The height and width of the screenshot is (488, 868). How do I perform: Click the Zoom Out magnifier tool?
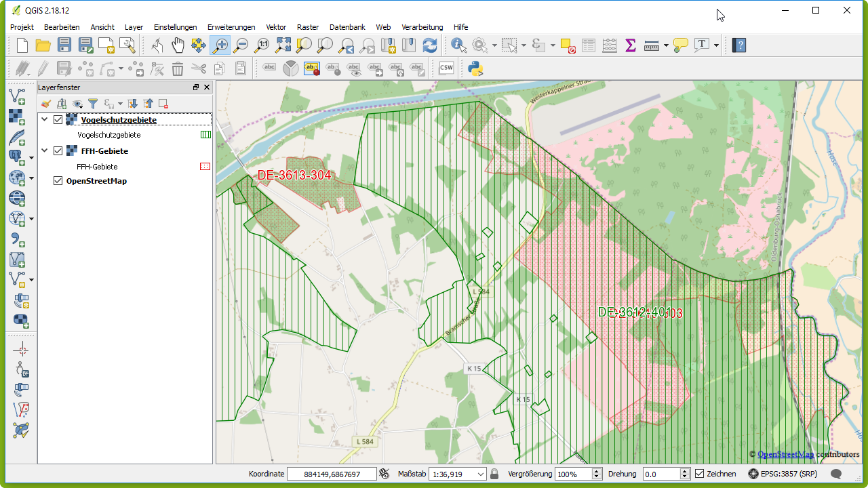241,45
